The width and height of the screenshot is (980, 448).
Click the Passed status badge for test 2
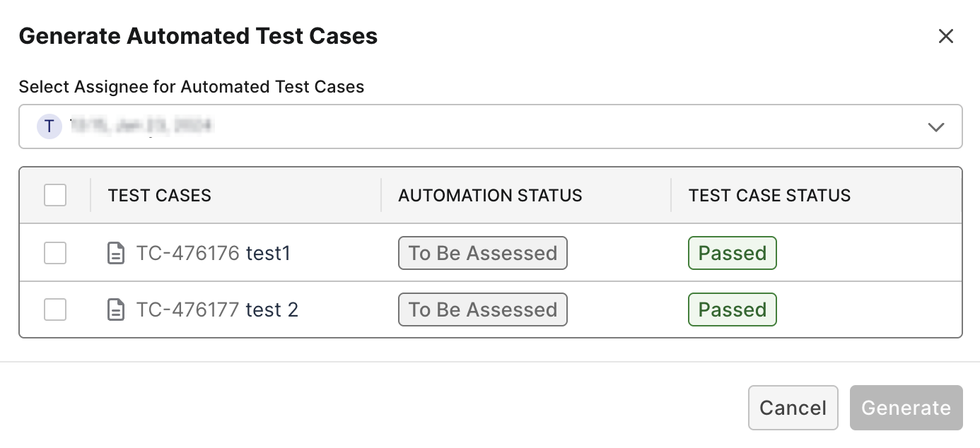click(x=733, y=310)
